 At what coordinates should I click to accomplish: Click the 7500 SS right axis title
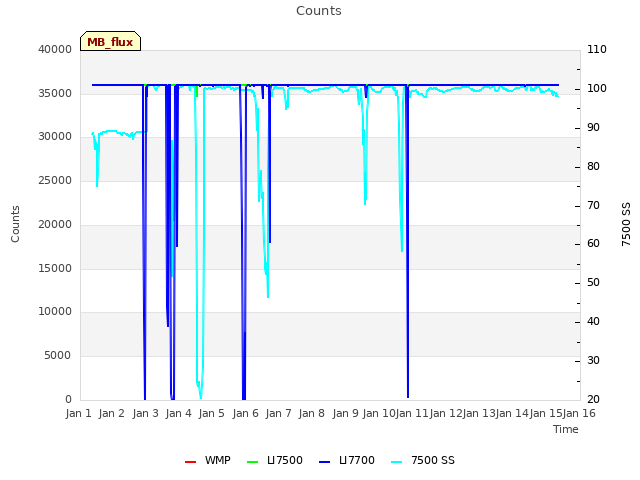(x=626, y=224)
